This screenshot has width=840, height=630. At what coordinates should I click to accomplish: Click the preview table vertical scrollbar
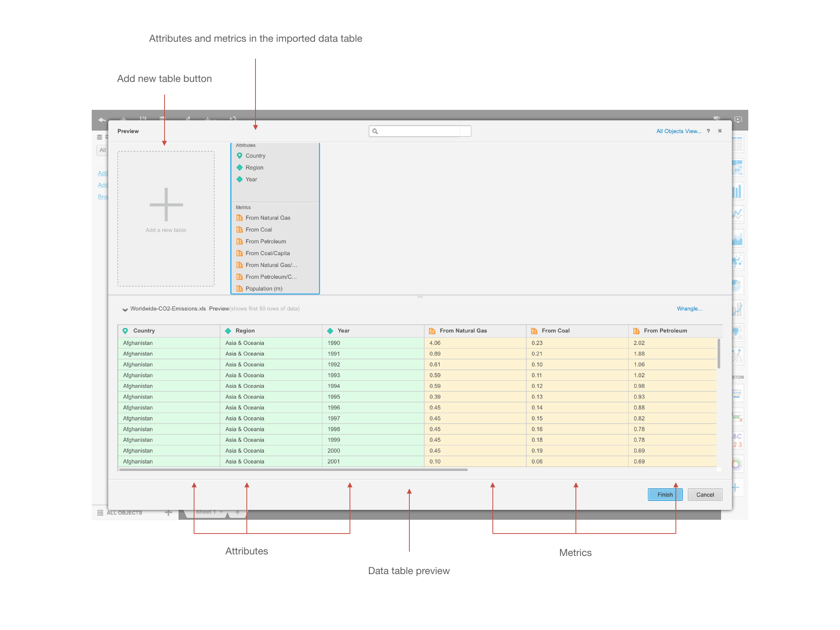[x=719, y=354]
